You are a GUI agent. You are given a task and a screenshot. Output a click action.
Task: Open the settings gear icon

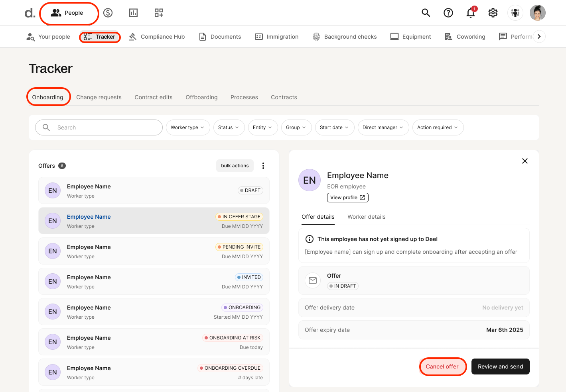click(493, 13)
